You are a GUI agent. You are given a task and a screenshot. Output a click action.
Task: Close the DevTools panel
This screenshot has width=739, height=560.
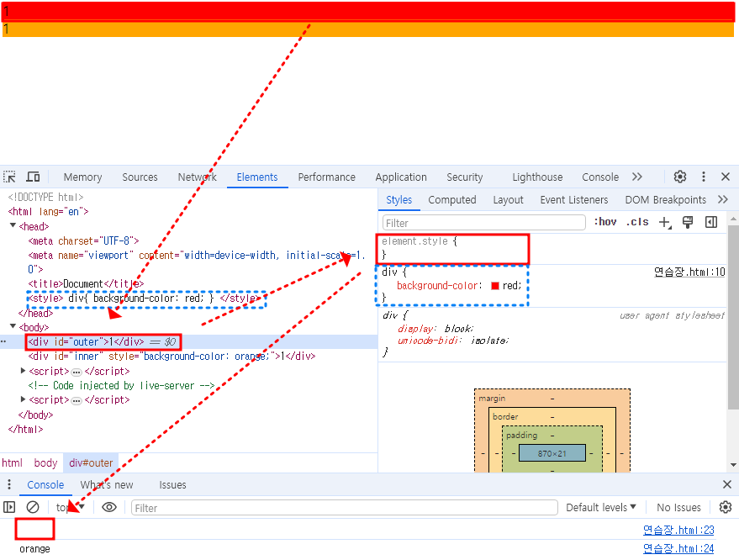pos(726,177)
